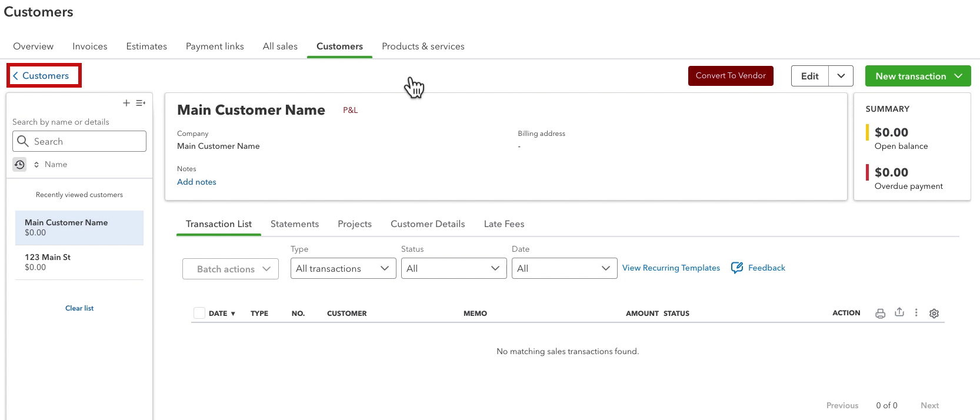Viewport: 980px width, 420px height.
Task: Open the Batch actions dropdown
Action: pos(231,269)
